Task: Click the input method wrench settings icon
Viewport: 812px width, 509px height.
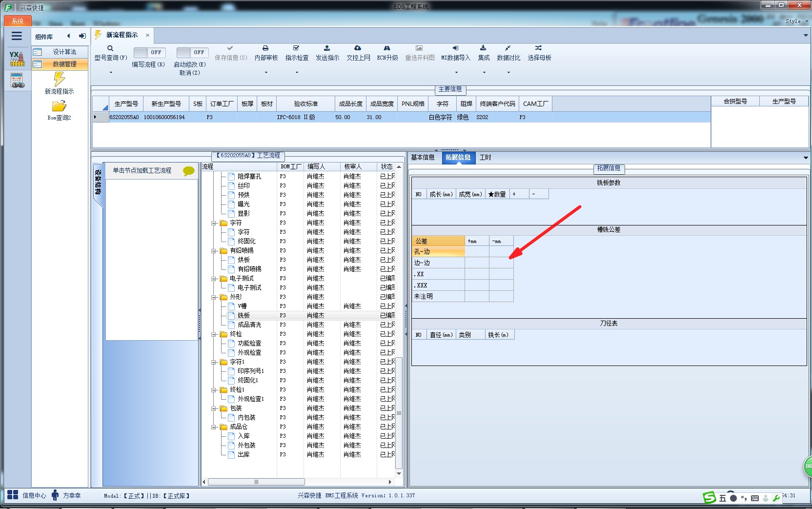Action: pos(776,498)
